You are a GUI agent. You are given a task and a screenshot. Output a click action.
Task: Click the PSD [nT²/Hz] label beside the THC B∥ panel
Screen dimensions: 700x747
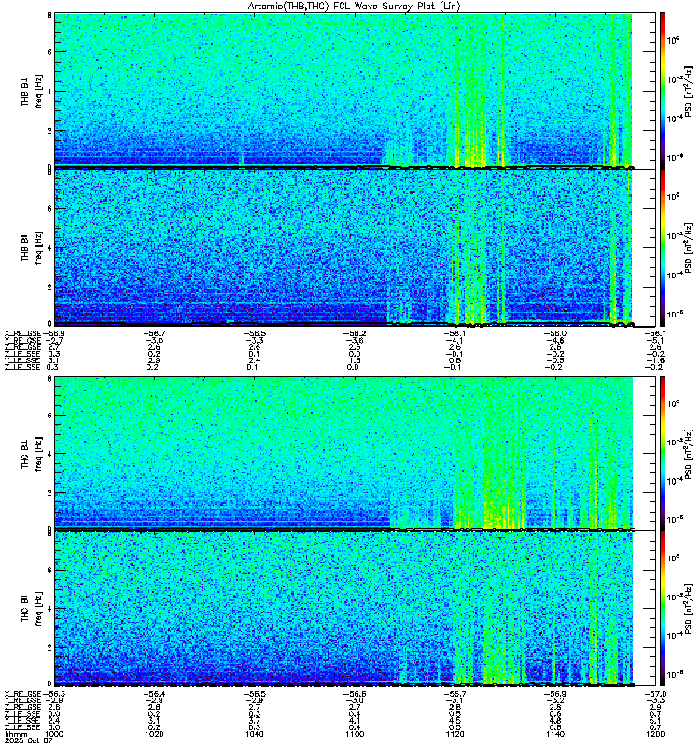click(688, 609)
